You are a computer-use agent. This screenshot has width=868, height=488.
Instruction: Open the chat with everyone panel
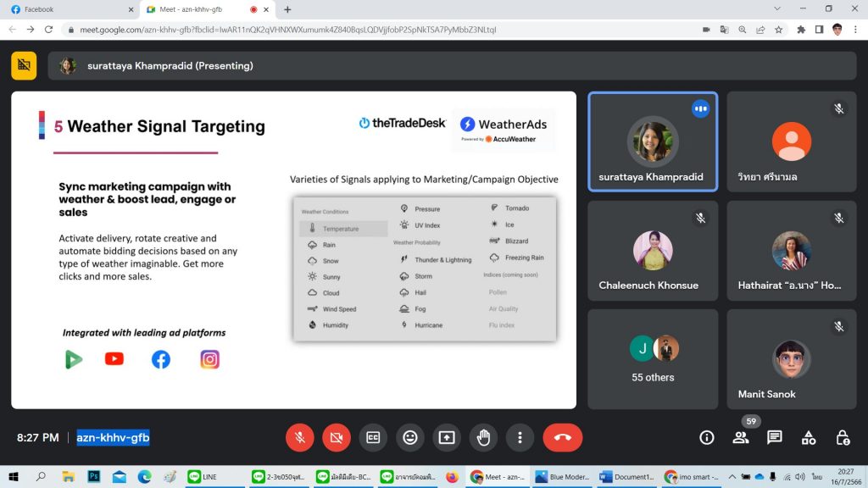[x=774, y=437]
